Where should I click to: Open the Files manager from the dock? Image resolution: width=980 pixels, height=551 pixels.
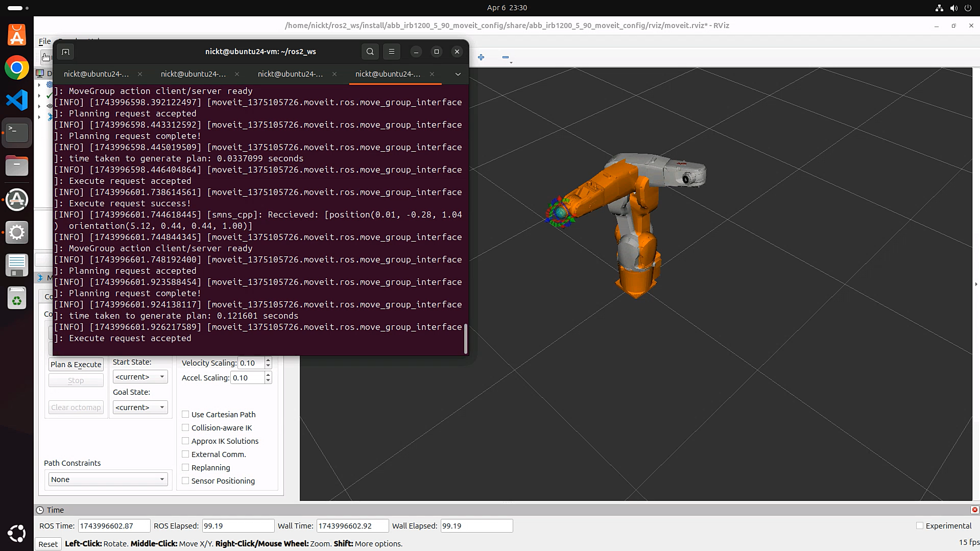(x=17, y=166)
